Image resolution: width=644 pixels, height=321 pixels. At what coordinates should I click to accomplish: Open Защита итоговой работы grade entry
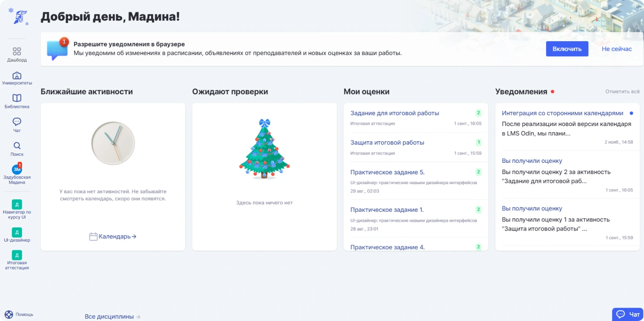coord(387,143)
